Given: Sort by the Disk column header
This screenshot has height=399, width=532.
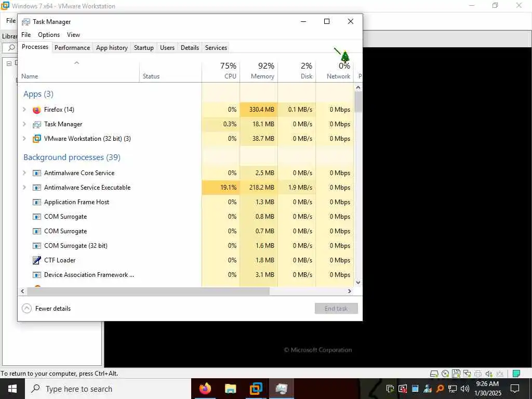Looking at the screenshot, I should click(297, 71).
